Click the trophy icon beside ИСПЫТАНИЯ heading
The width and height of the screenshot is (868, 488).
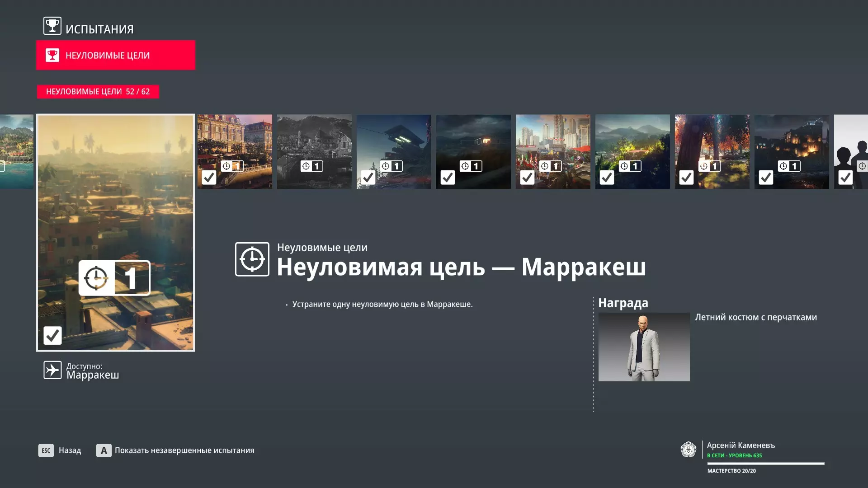point(52,26)
